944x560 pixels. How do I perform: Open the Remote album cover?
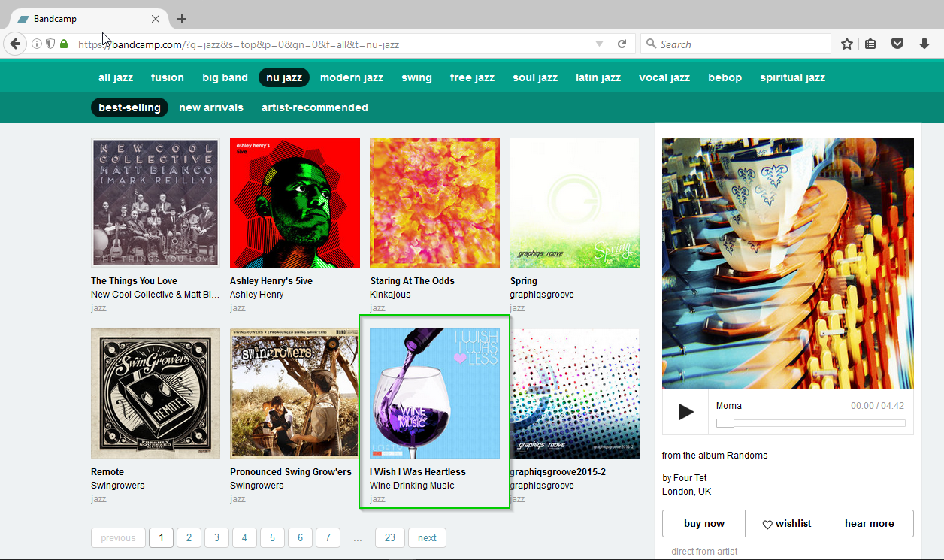[x=156, y=393]
